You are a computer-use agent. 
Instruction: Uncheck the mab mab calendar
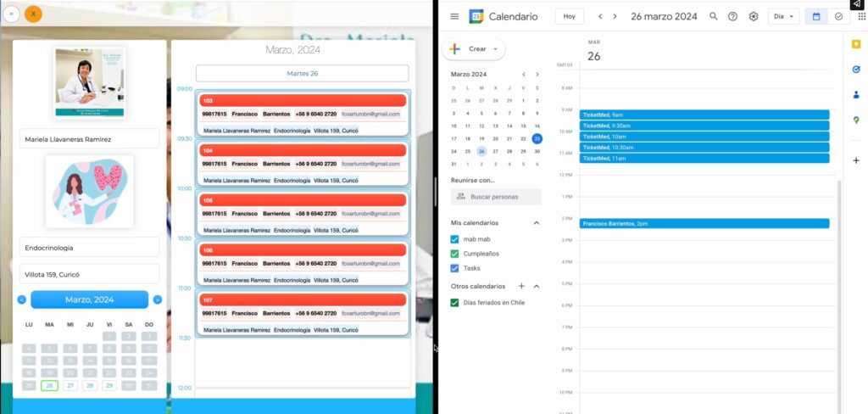tap(455, 239)
